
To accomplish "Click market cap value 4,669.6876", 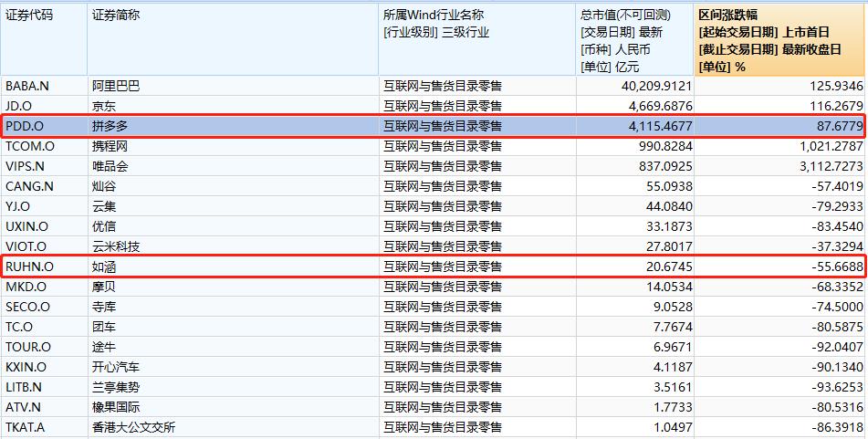I will click(x=660, y=106).
